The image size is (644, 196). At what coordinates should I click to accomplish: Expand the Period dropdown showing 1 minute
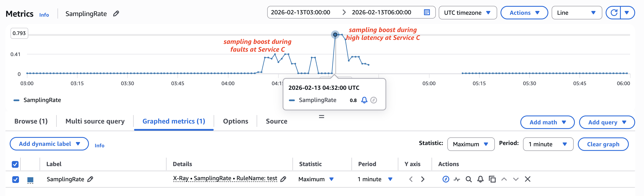coord(547,144)
